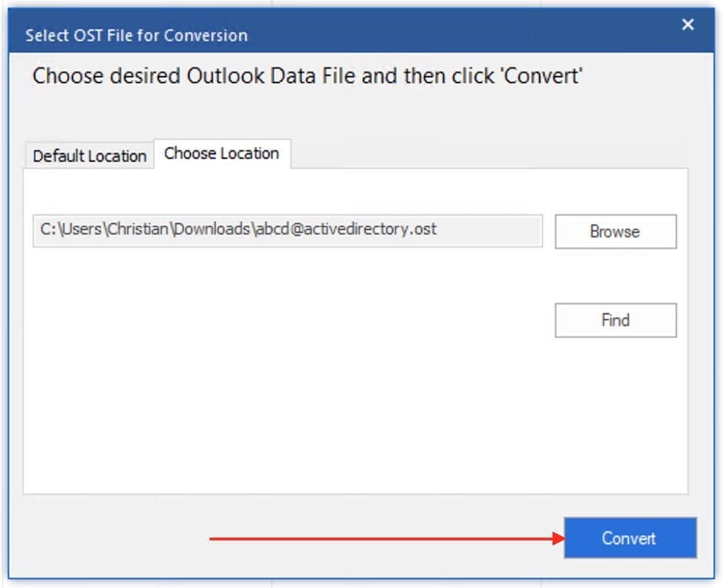
Task: Select the Choose Location tab
Action: click(x=222, y=153)
